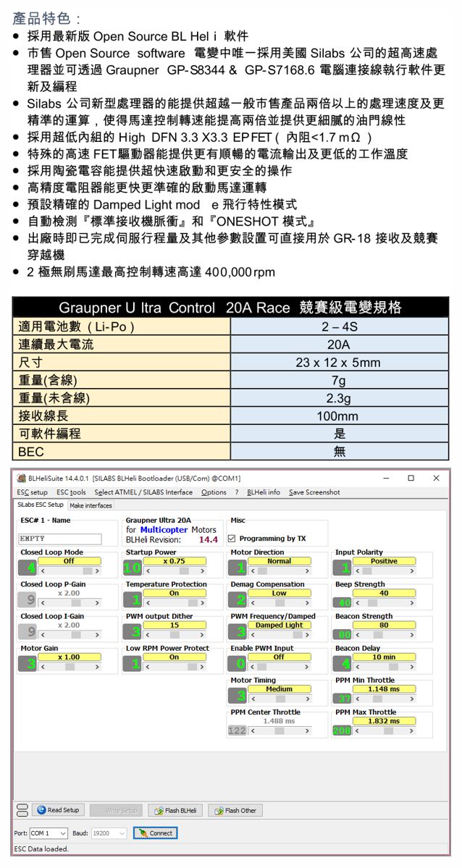Click the PPM Max Throttle badge 208
Image resolution: width=462 pixels, height=868 pixels.
341,730
